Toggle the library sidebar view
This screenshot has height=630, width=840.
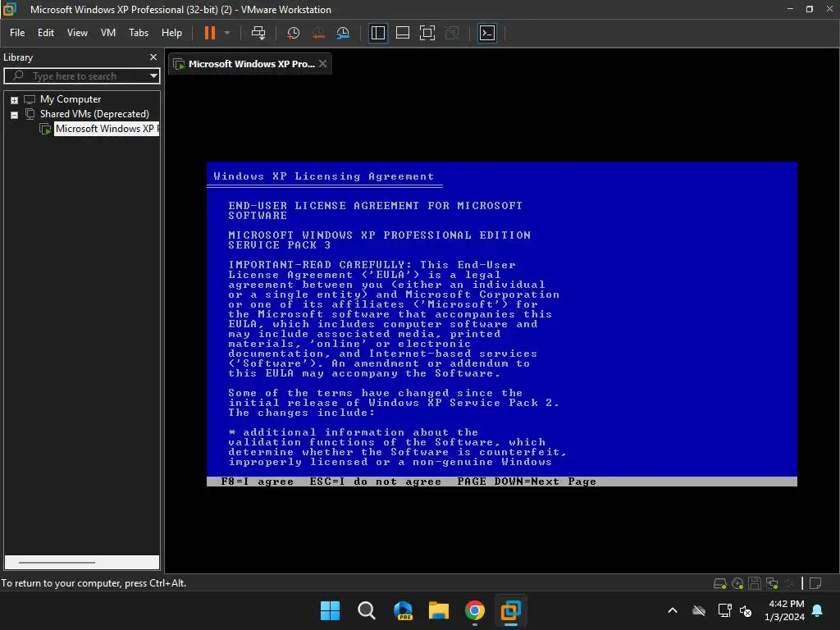point(378,33)
